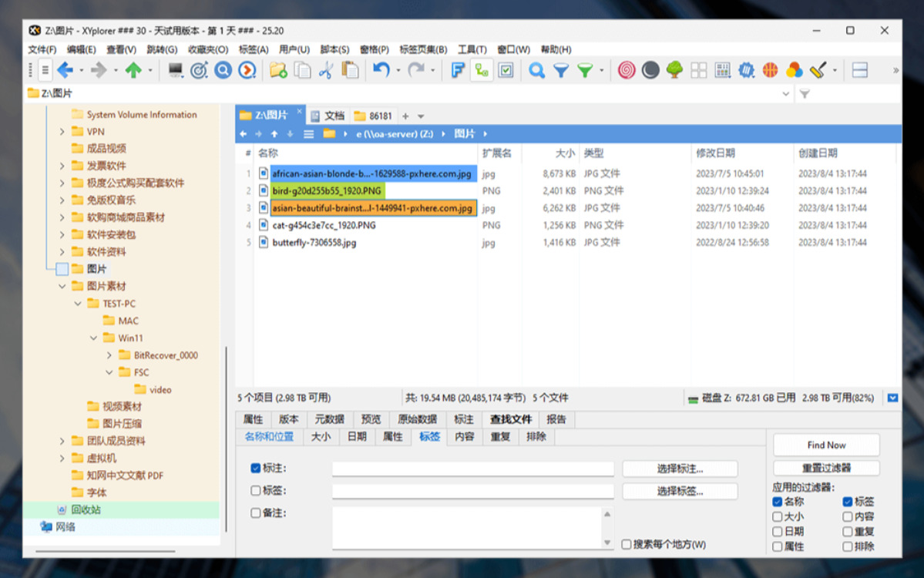This screenshot has height=578, width=924.
Task: Click the blue back arrow toolbar icon
Action: click(x=66, y=70)
